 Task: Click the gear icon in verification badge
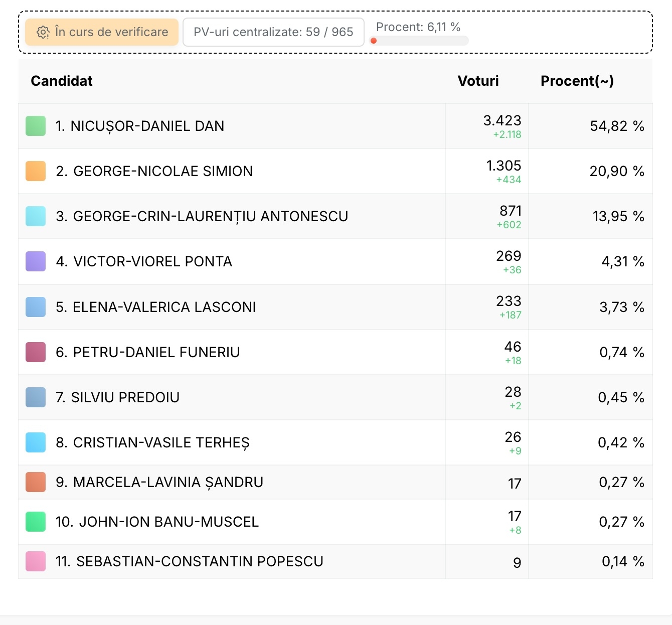(x=43, y=33)
